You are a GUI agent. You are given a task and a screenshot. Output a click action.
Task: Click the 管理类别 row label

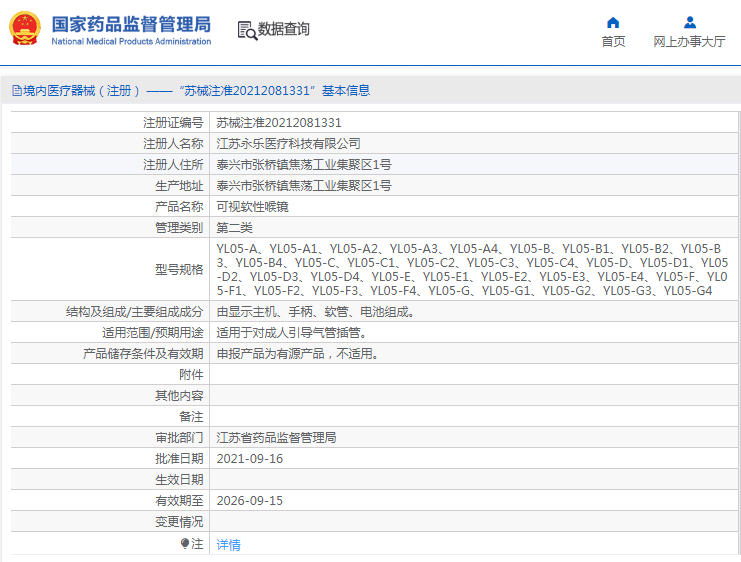coord(179,228)
